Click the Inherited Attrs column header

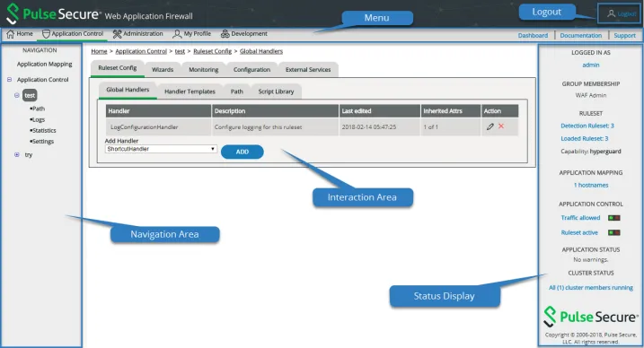(451, 111)
